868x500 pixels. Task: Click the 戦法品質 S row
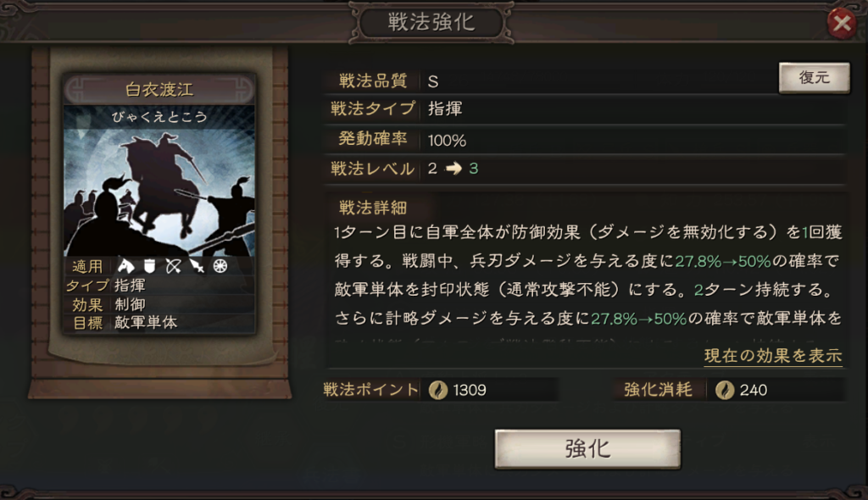click(551, 81)
